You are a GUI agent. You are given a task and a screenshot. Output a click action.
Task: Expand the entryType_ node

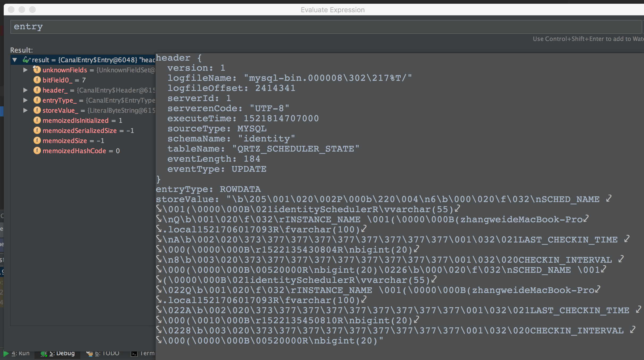pos(25,100)
